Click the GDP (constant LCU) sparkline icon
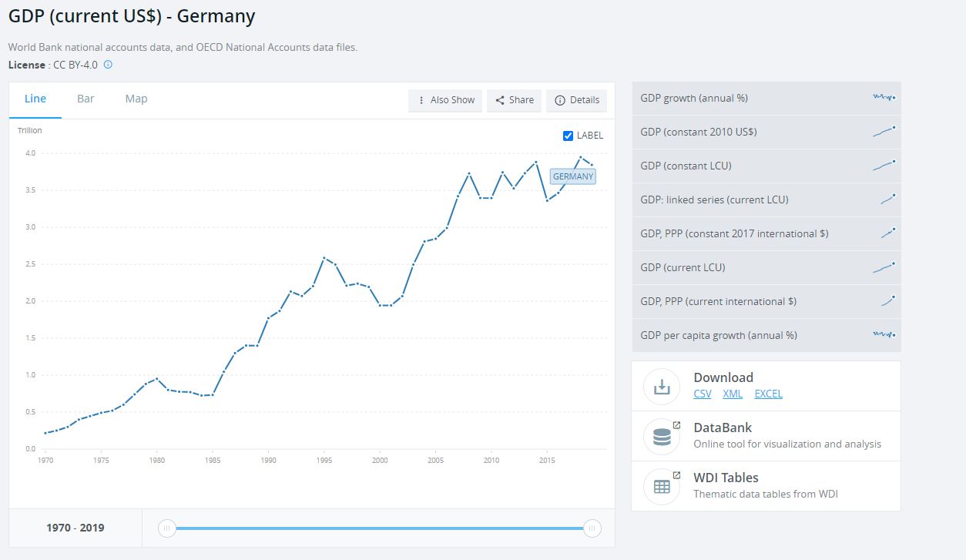Screen dimensions: 966x560 (x=884, y=166)
